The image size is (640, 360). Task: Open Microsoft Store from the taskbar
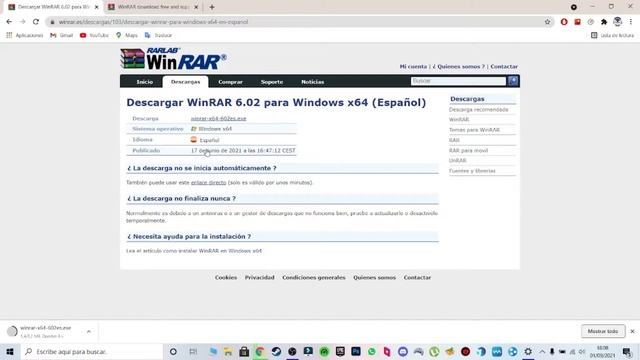[x=244, y=351]
